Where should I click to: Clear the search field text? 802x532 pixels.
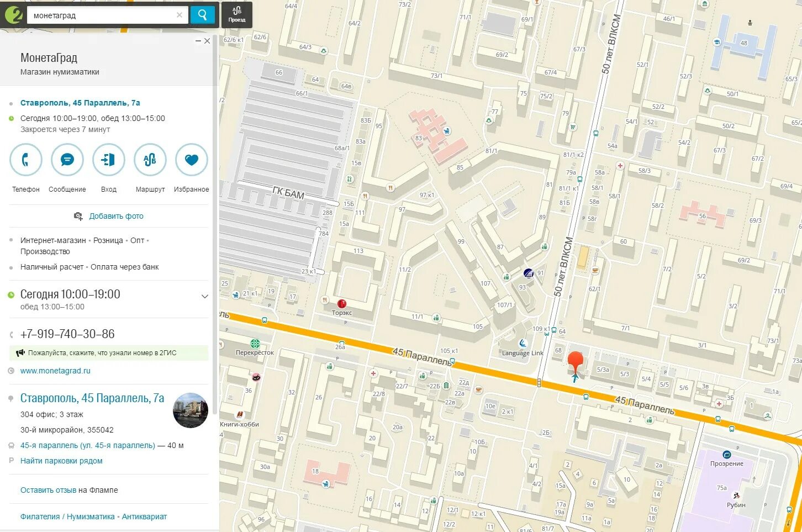click(180, 15)
